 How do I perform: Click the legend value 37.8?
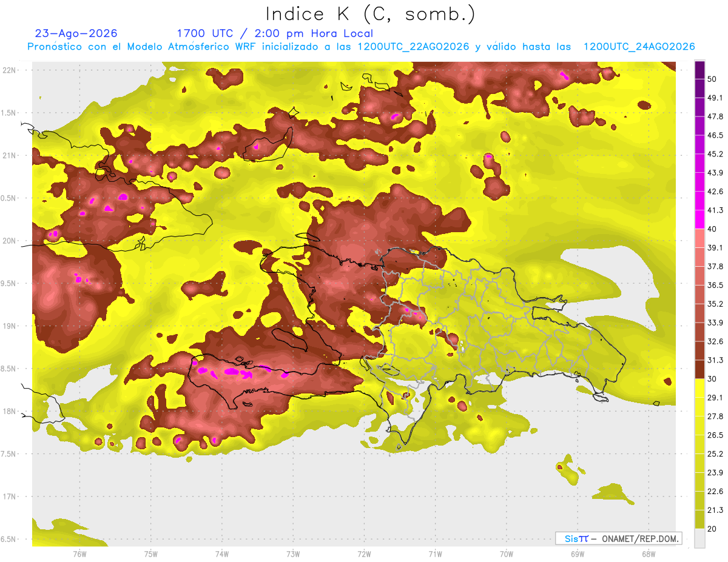pos(715,266)
